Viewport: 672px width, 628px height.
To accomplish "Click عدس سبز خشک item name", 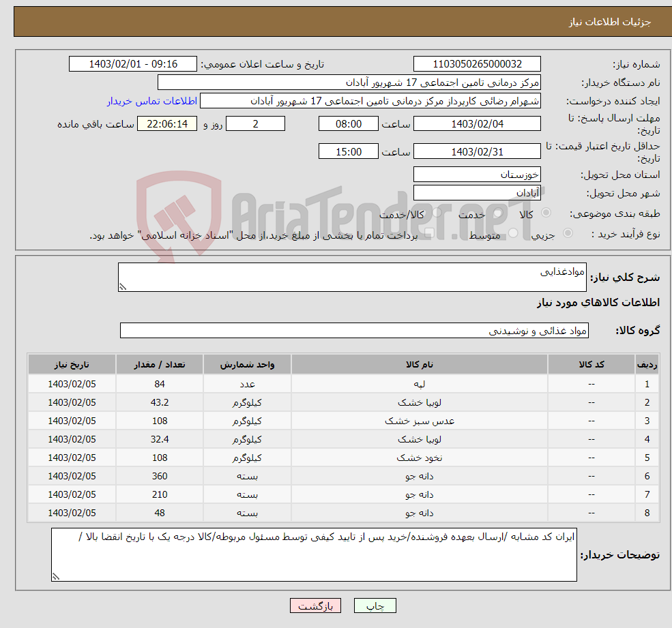I will click(x=419, y=421).
